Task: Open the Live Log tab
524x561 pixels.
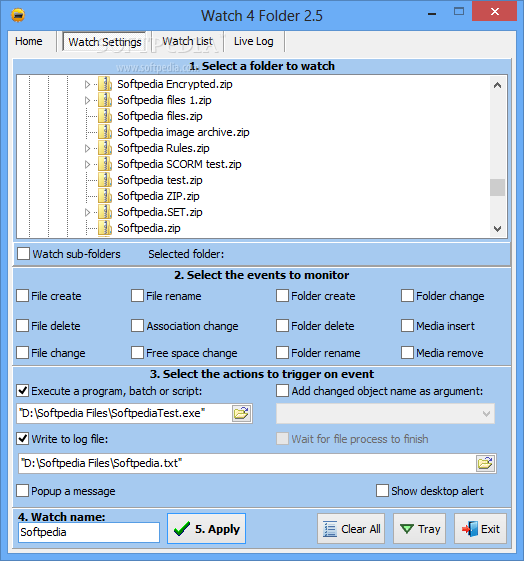Action: point(254,42)
